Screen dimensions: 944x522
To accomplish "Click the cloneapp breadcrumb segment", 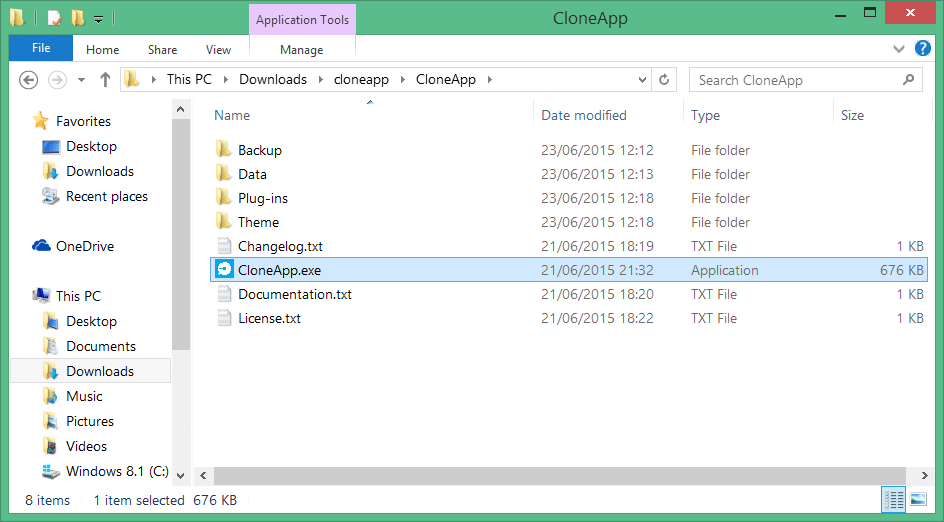I will (361, 79).
